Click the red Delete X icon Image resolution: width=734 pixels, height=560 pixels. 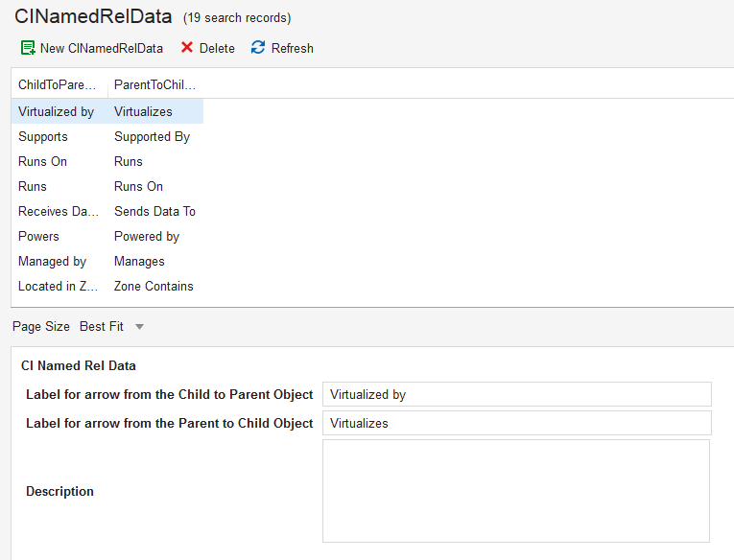click(x=187, y=48)
